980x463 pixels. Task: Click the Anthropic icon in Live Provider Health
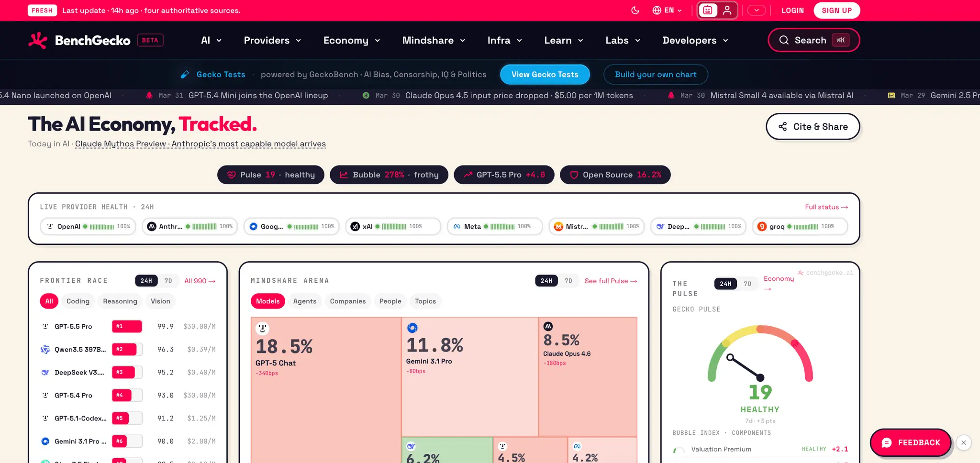152,227
